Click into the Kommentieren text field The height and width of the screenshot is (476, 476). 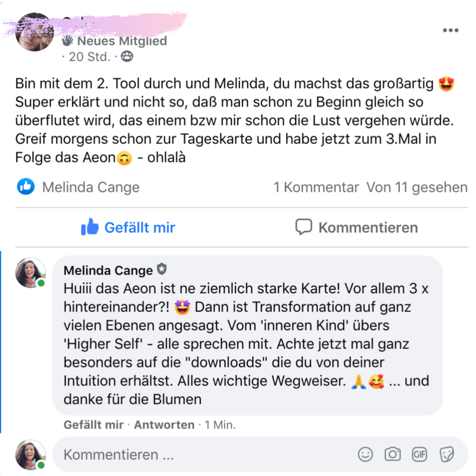pos(206,454)
